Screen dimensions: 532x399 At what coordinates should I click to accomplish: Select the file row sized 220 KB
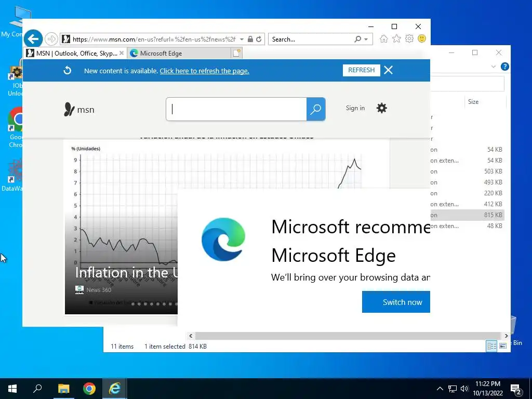(x=467, y=193)
